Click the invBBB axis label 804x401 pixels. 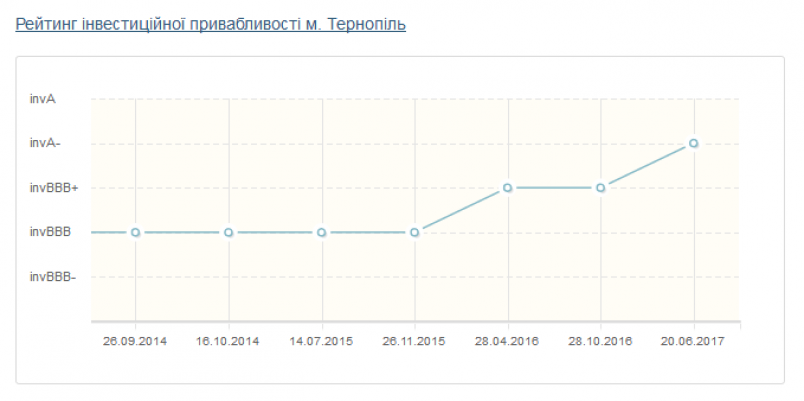coord(50,233)
